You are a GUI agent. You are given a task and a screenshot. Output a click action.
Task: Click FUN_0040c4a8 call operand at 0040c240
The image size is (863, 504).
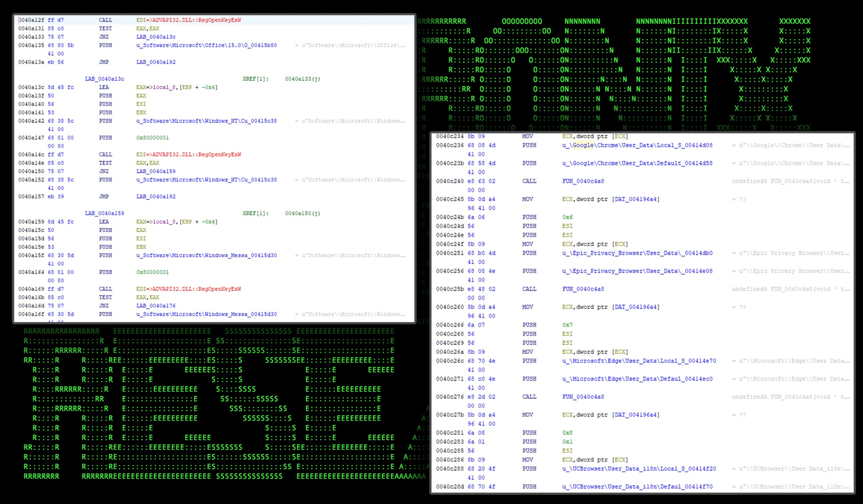tap(583, 181)
